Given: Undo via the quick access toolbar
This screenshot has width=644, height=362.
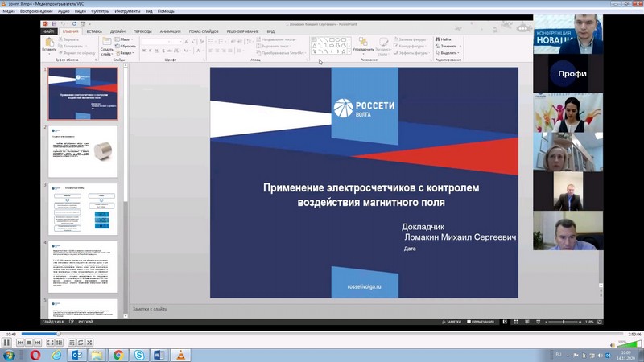Looking at the screenshot, I should (63, 24).
